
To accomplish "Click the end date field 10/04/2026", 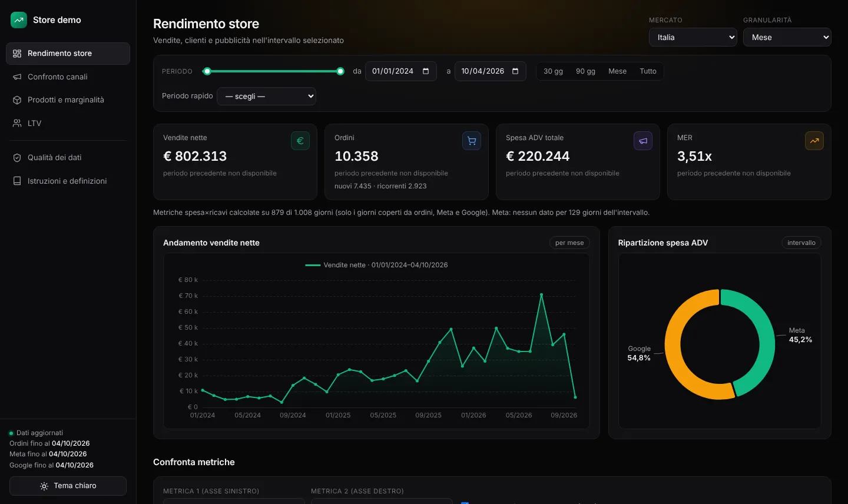I will click(491, 71).
